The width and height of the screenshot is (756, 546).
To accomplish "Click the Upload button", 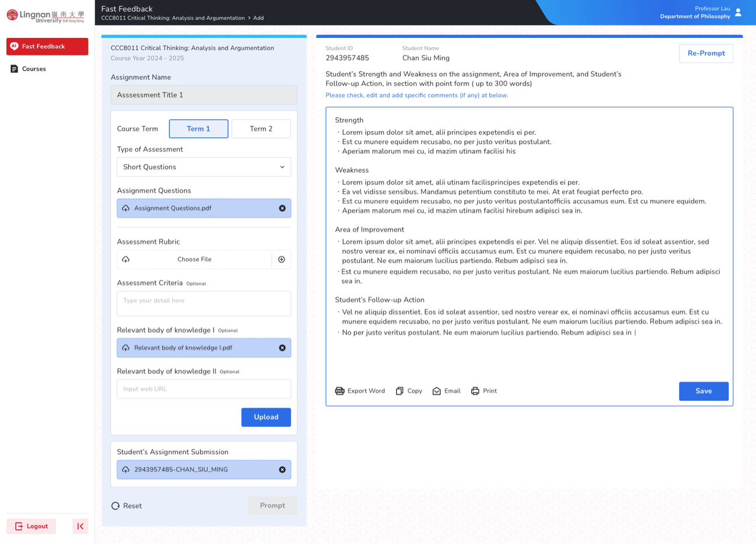I will (266, 417).
